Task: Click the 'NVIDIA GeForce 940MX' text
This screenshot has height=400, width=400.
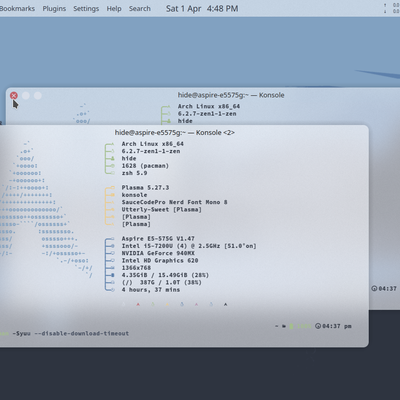Action: click(158, 253)
